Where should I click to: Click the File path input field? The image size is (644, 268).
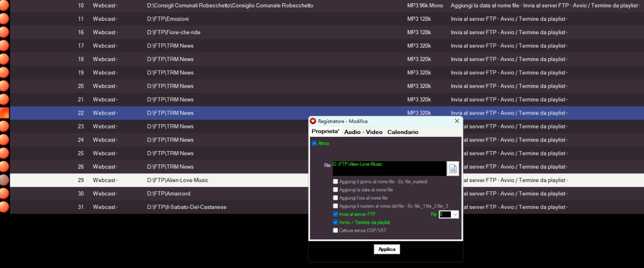[389, 168]
